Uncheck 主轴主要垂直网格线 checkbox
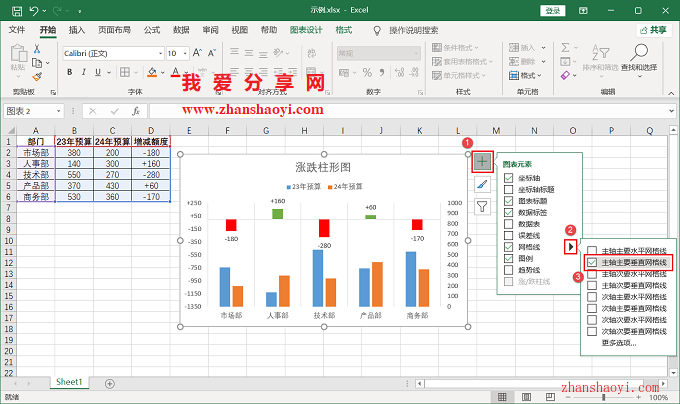 coord(592,262)
